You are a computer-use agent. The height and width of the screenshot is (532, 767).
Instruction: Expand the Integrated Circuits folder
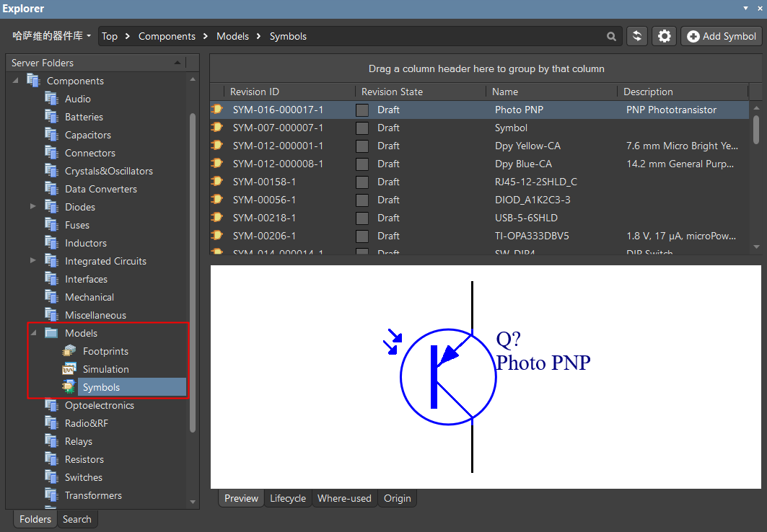pos(32,260)
